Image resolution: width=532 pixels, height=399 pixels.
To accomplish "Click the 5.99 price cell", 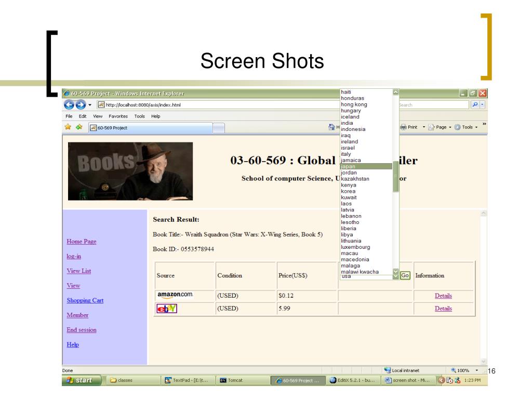I will (307, 309).
